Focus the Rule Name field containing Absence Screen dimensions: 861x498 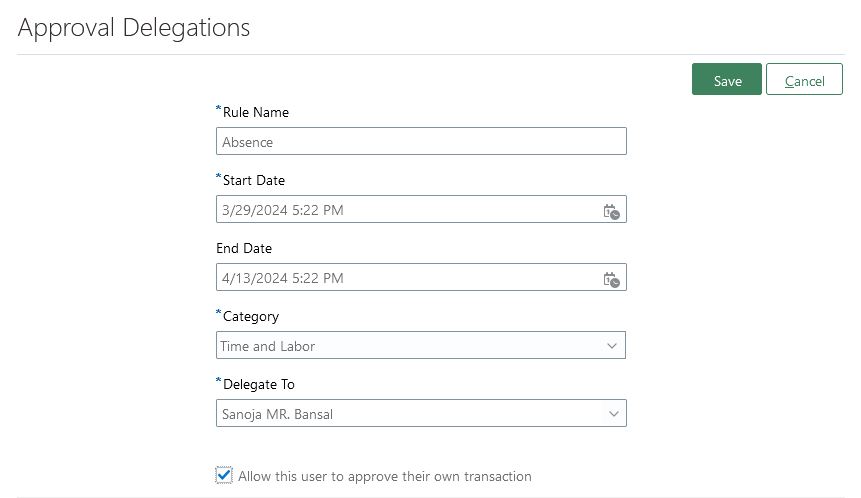coord(421,141)
